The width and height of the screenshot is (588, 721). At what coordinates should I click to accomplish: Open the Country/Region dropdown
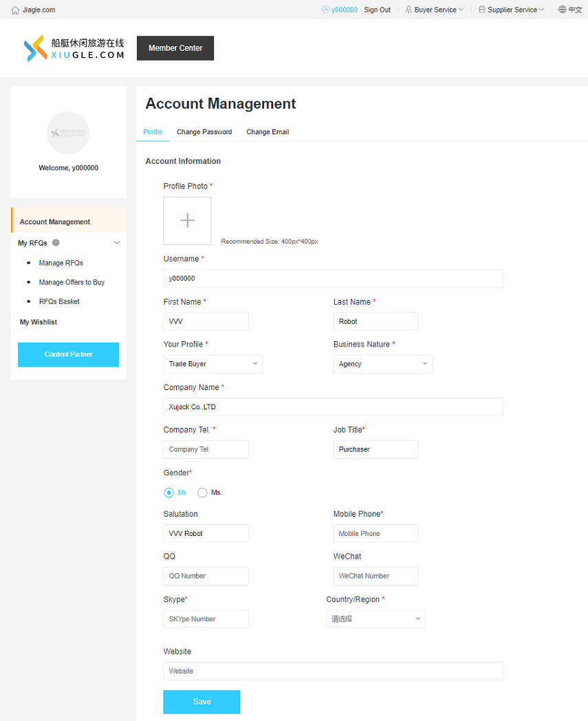[x=375, y=618]
